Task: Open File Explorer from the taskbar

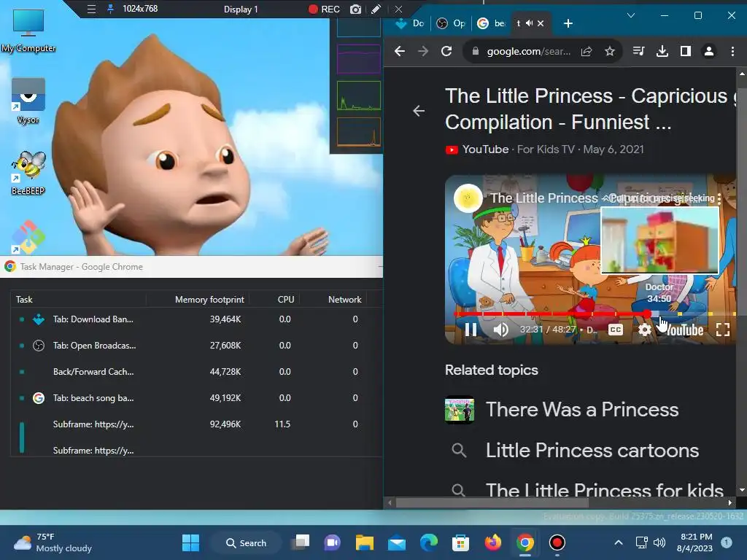Action: 365,542
